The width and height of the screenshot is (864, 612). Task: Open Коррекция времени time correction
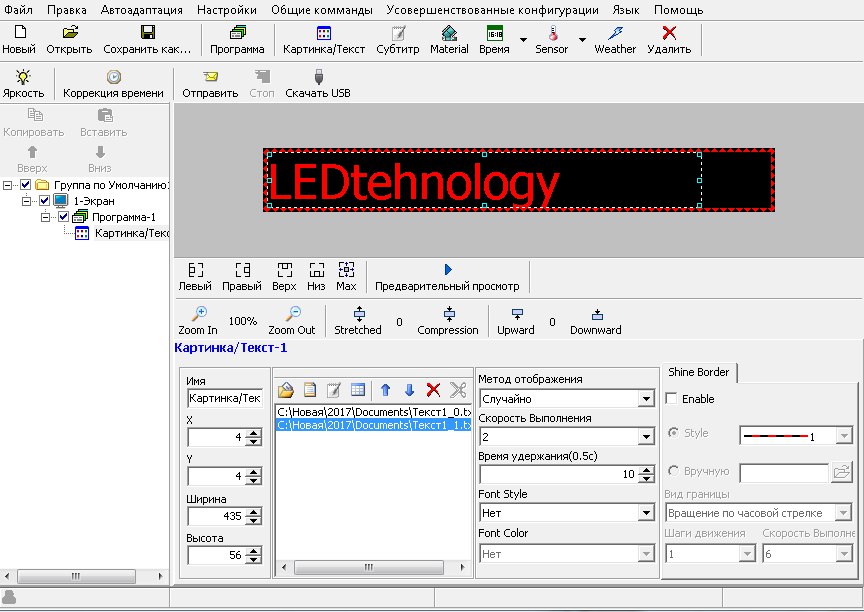tap(113, 78)
